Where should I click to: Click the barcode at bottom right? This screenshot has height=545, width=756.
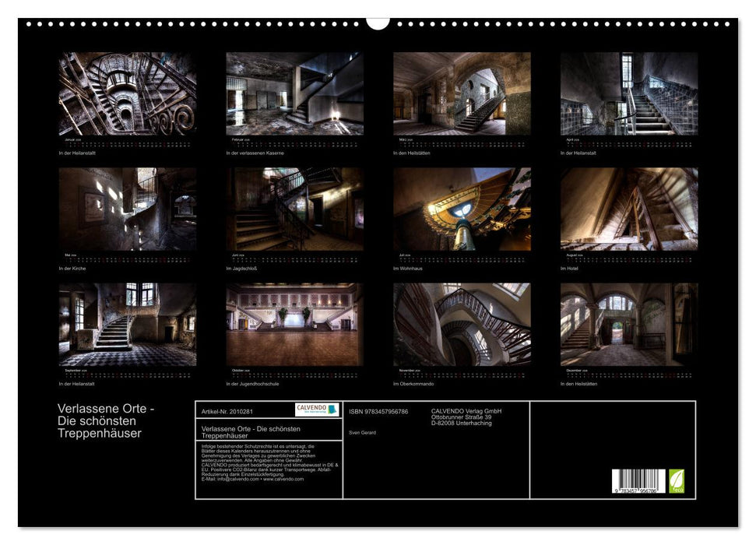[x=638, y=481]
